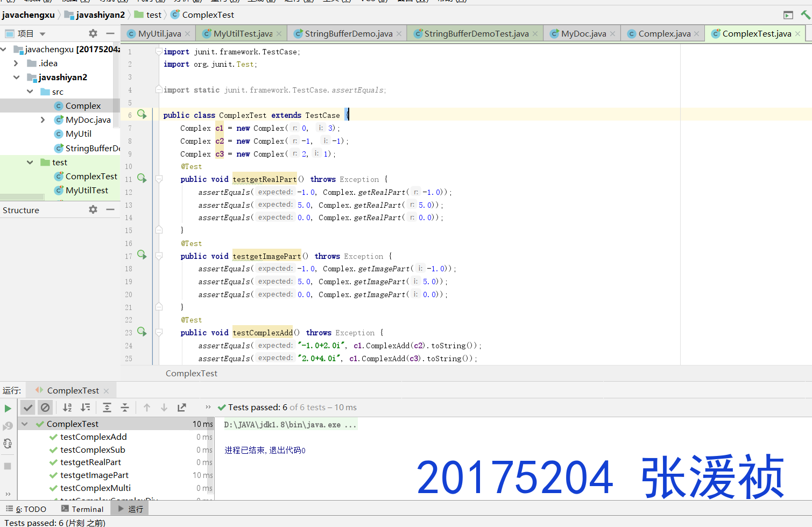Collapse the ComplexTest node in test results
The image size is (812, 527).
25,424
